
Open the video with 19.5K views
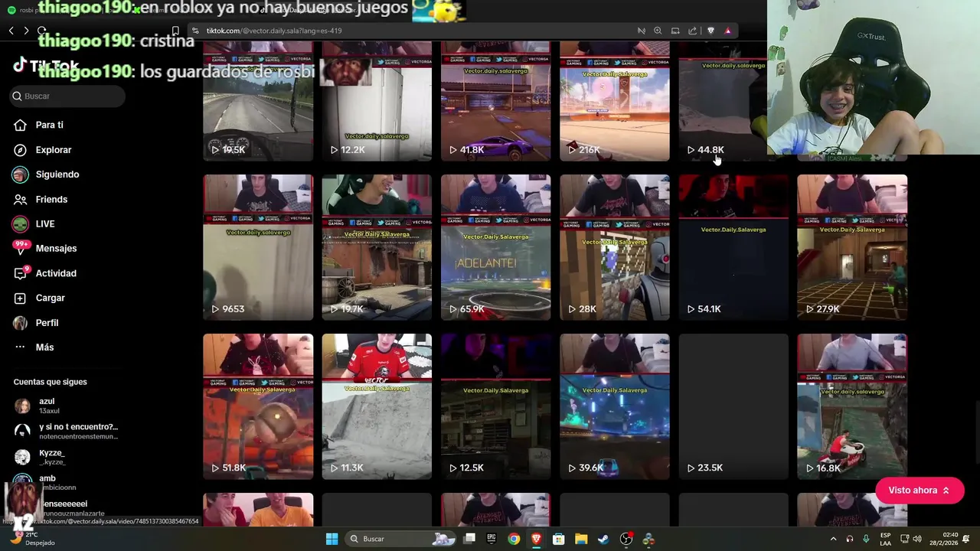point(258,101)
